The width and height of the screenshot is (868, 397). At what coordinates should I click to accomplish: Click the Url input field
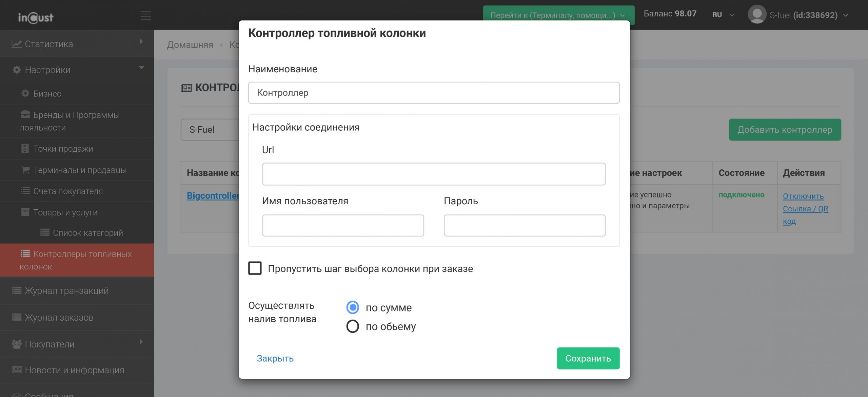[434, 174]
